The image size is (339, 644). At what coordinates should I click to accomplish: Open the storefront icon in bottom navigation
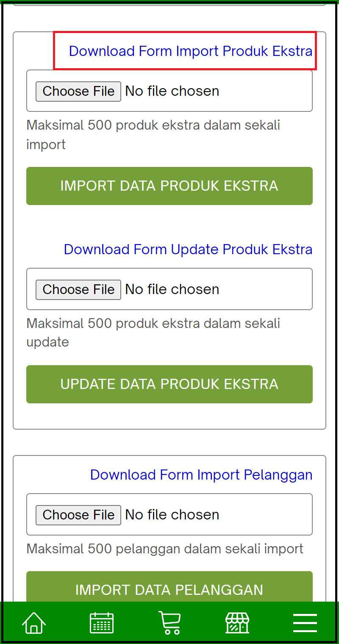pyautogui.click(x=237, y=622)
